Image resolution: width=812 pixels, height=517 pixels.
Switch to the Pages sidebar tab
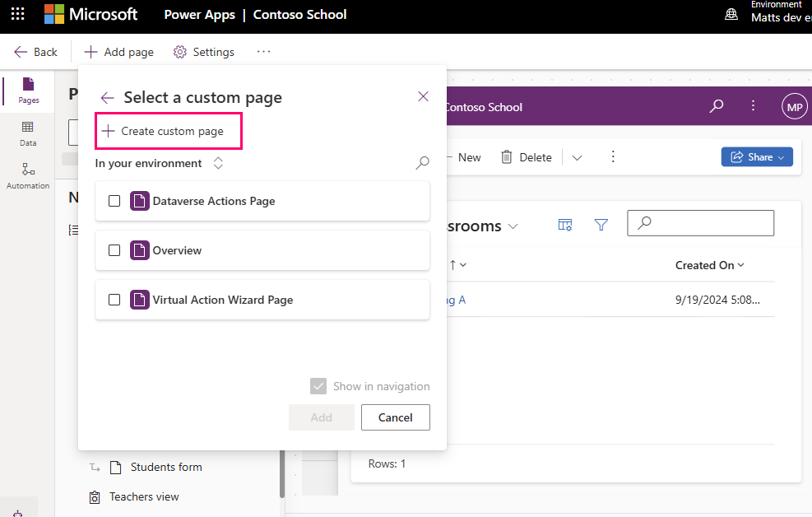[x=29, y=91]
